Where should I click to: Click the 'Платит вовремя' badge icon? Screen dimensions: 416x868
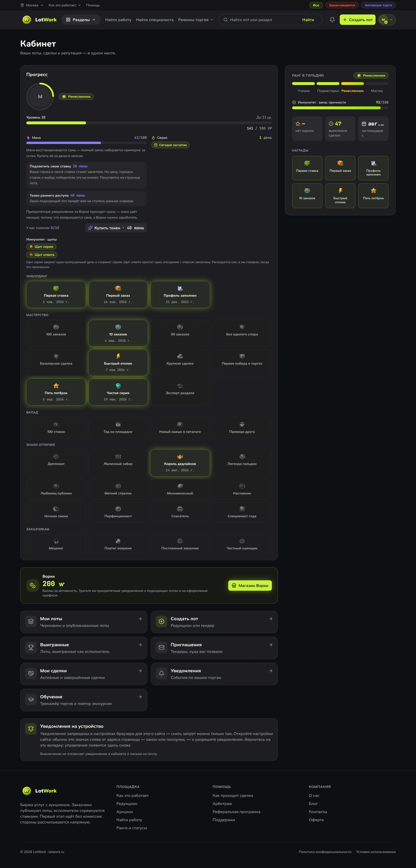coord(118,541)
